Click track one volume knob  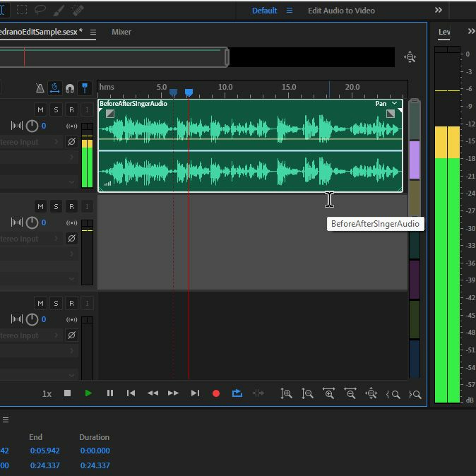[32, 126]
